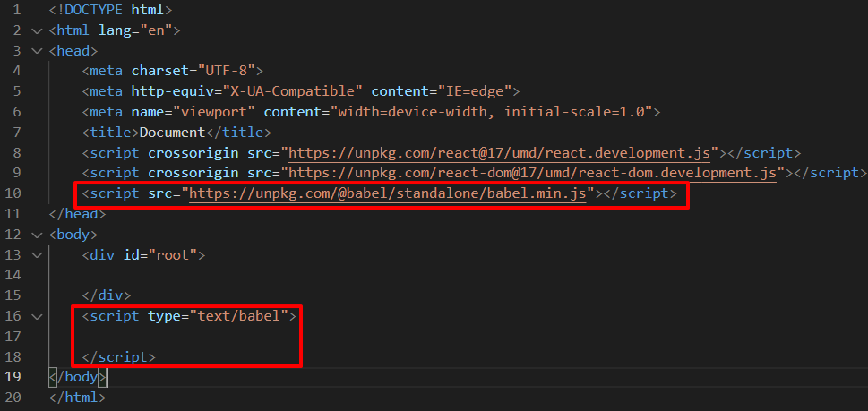Place cursor on <!DOCTYPE html> text

(x=111, y=10)
